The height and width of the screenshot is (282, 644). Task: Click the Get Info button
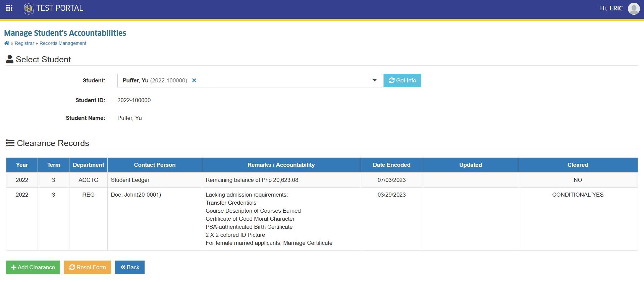[x=402, y=80]
